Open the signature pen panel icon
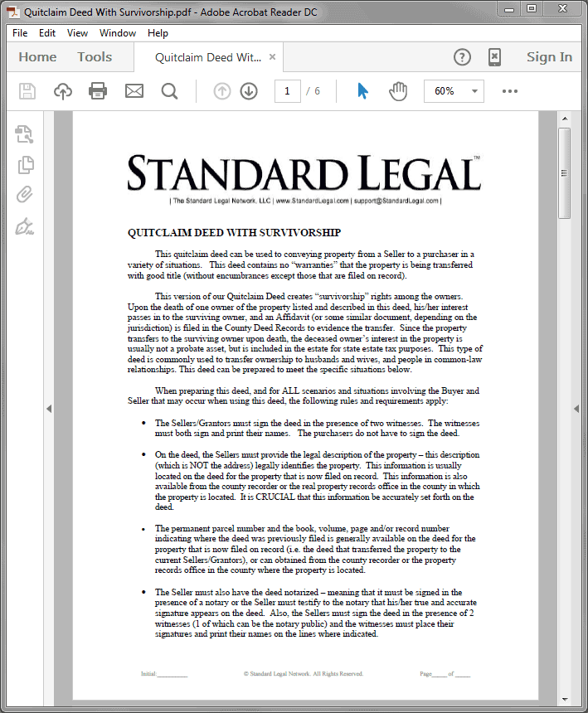 tap(25, 226)
